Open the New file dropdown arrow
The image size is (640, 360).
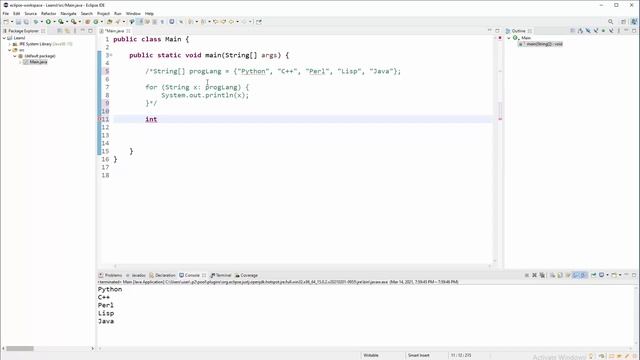[x=12, y=22]
